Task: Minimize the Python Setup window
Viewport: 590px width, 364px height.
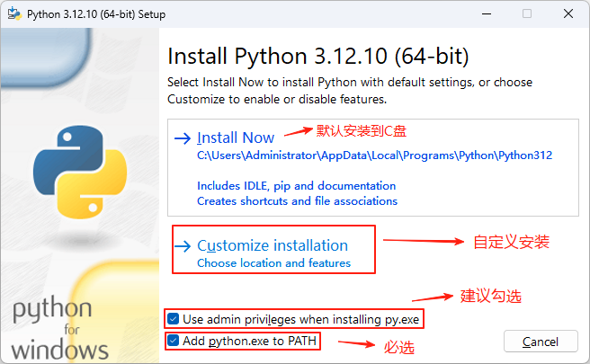Action: [487, 13]
